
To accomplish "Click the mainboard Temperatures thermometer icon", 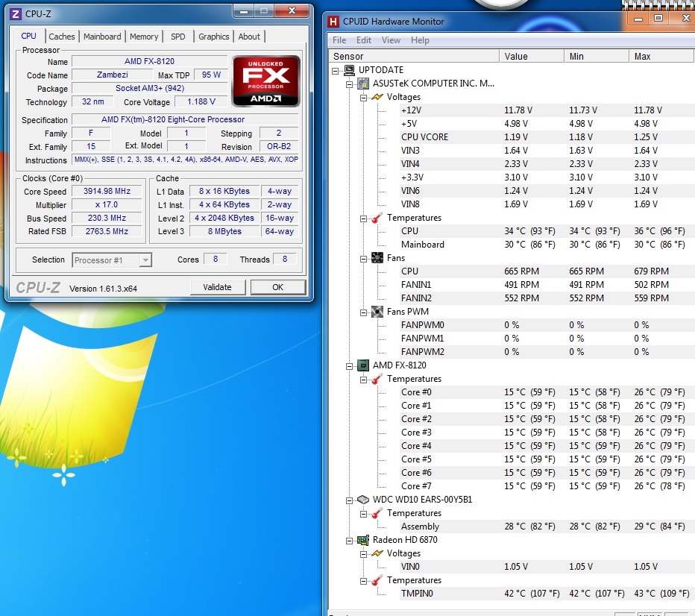I will point(377,218).
